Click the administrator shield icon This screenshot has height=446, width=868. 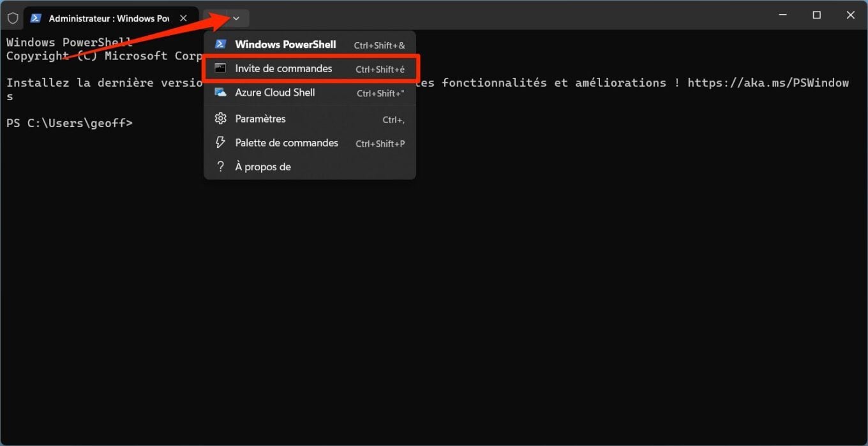point(13,19)
